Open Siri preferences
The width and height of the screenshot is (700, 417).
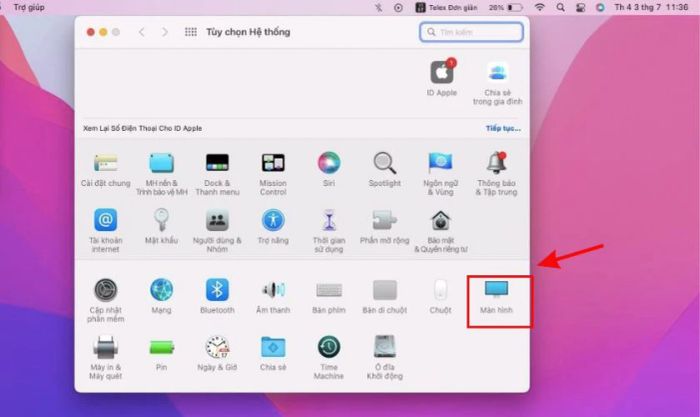pyautogui.click(x=329, y=169)
